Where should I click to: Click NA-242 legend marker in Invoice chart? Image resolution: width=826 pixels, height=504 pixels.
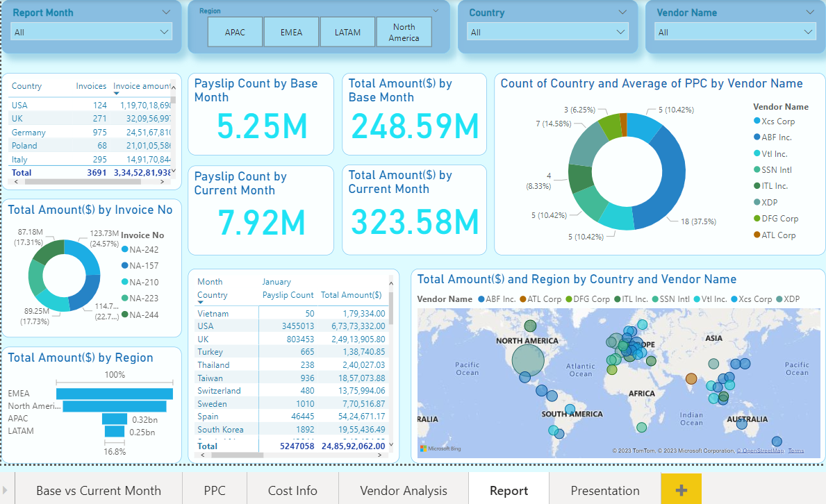point(125,249)
